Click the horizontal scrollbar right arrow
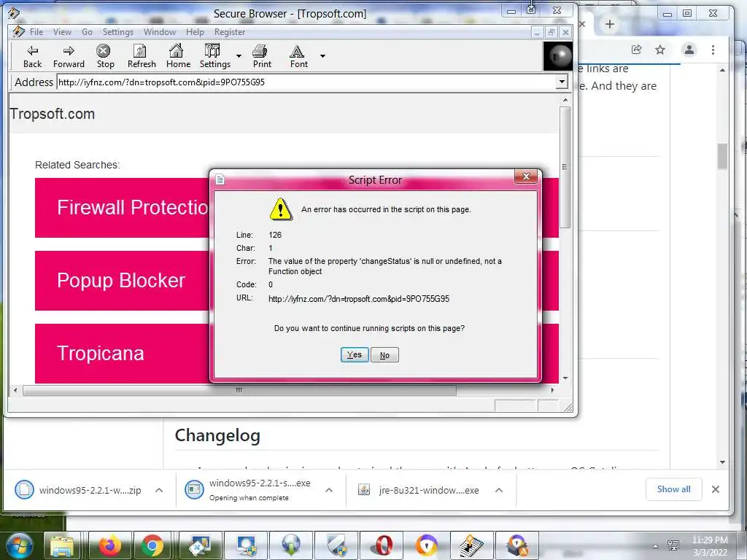 [x=553, y=391]
